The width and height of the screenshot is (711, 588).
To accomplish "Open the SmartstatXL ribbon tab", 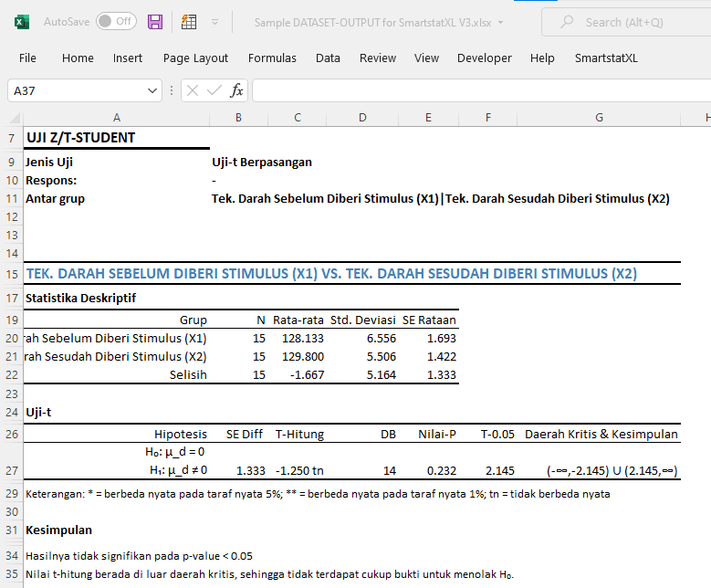I will (606, 58).
